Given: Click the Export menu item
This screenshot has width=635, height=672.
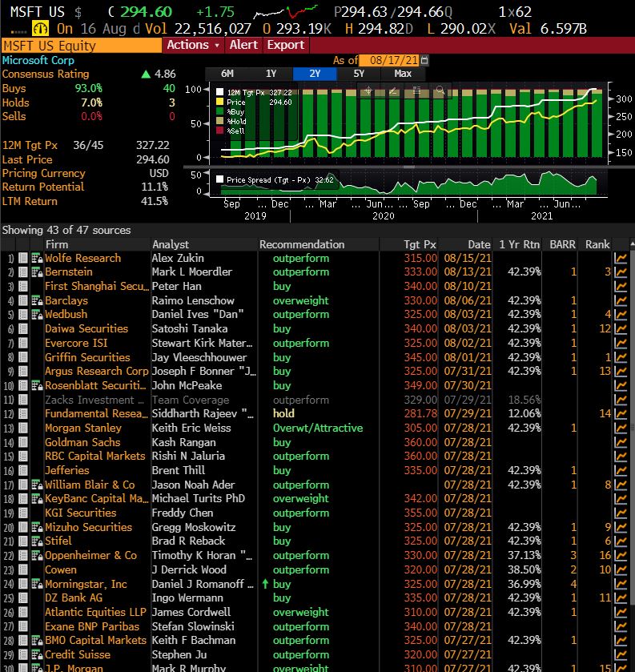Looking at the screenshot, I should pyautogui.click(x=285, y=45).
